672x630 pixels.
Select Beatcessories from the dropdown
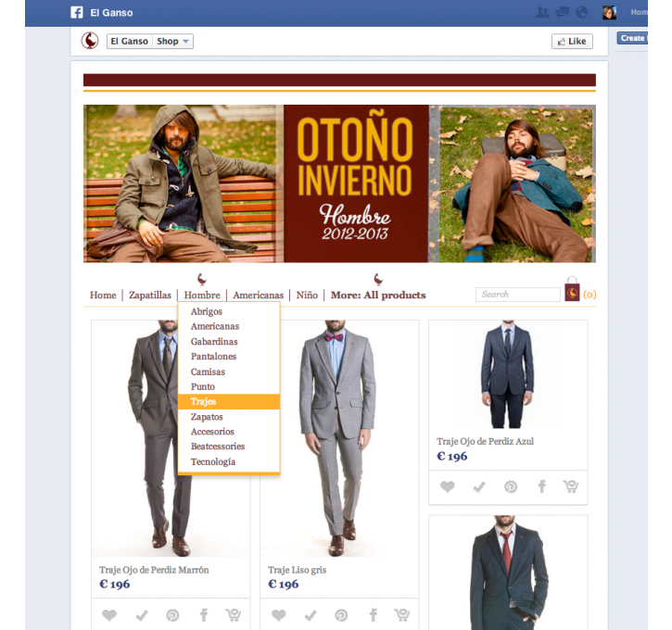pos(229,447)
